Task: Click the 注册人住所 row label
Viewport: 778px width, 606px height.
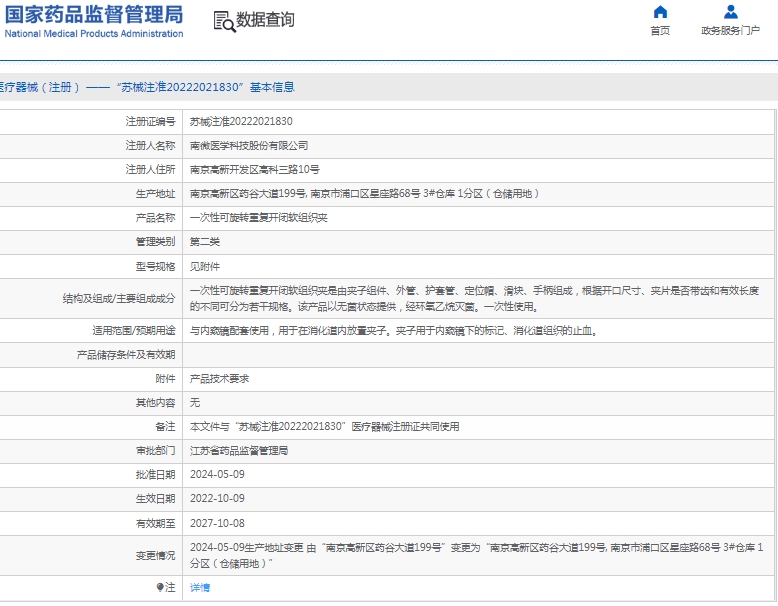Action: point(150,170)
